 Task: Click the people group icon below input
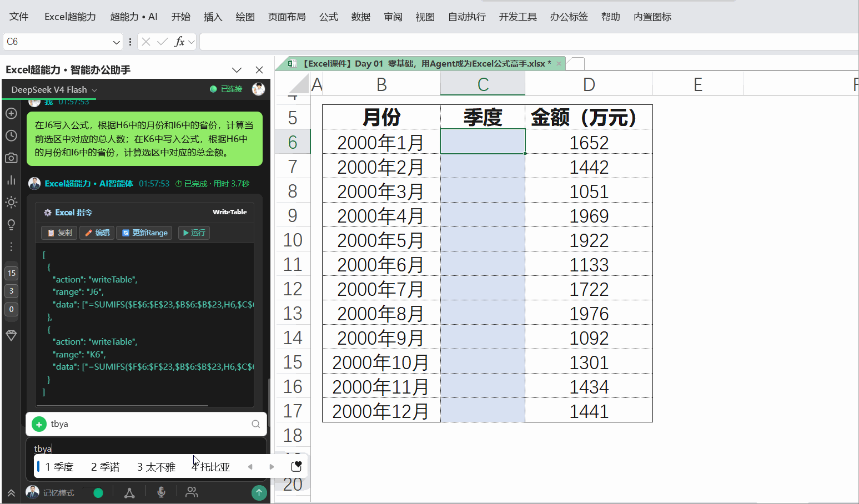click(x=192, y=492)
